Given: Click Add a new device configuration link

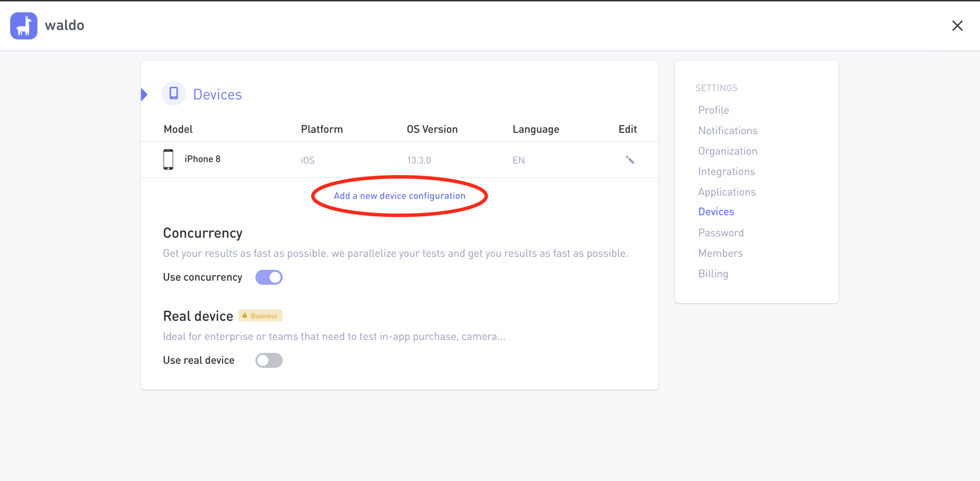Looking at the screenshot, I should 399,196.
